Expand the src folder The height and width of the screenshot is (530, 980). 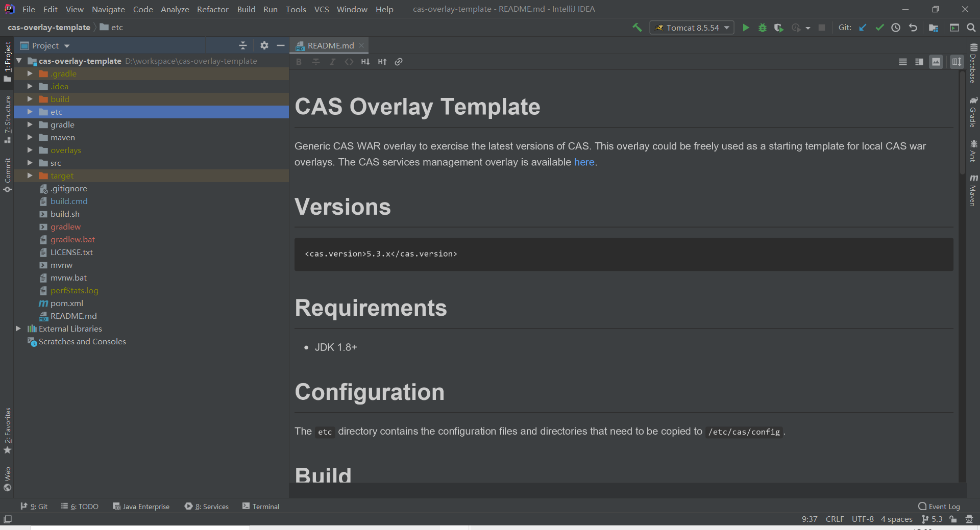tap(30, 163)
